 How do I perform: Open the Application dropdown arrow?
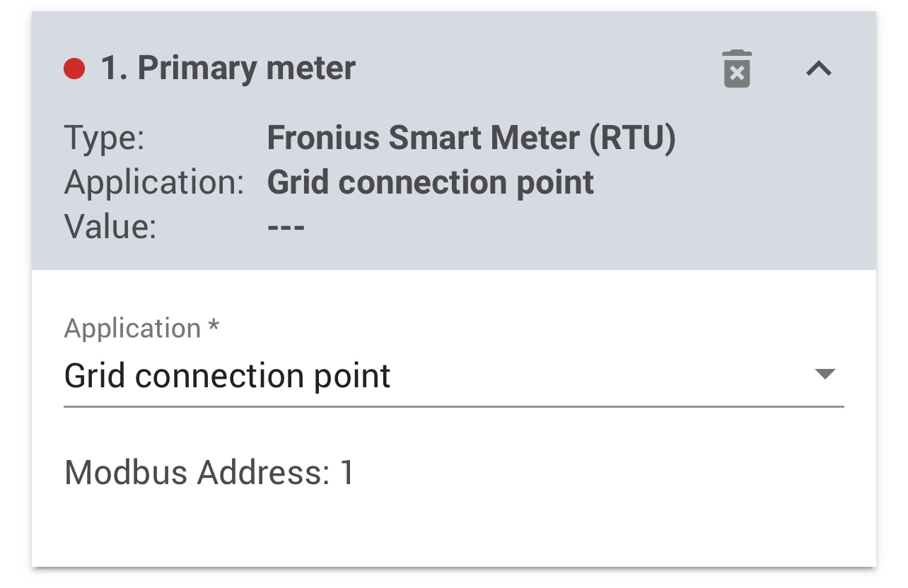pos(825,374)
